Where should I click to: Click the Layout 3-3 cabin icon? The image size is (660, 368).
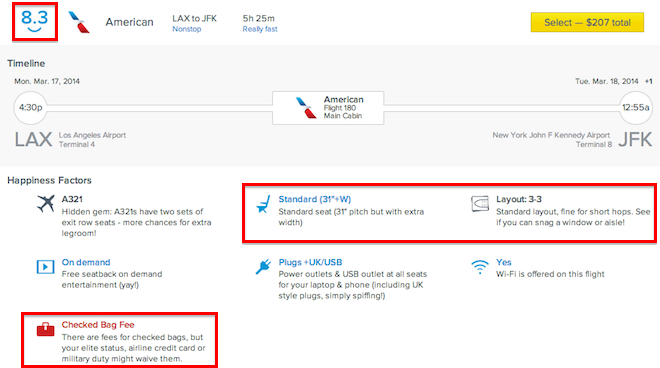[x=480, y=203]
